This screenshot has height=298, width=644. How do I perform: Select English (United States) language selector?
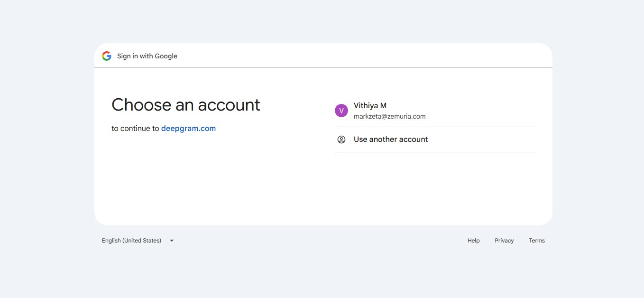point(138,241)
